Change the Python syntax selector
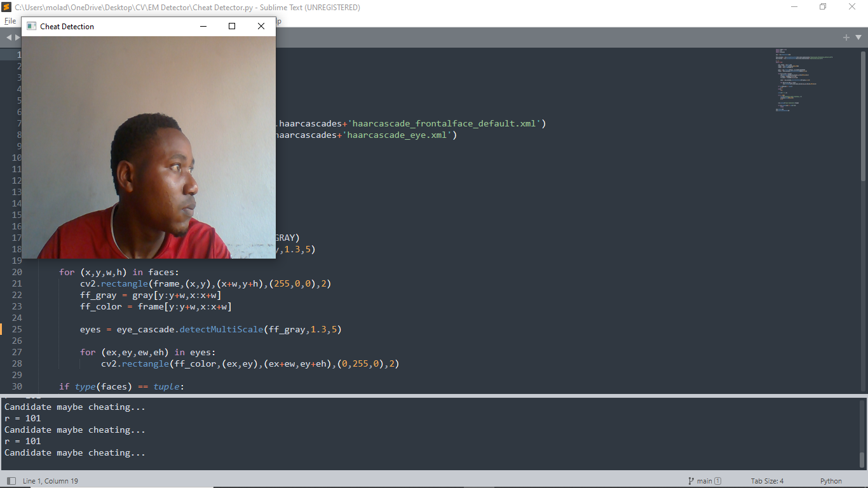 [x=831, y=481]
